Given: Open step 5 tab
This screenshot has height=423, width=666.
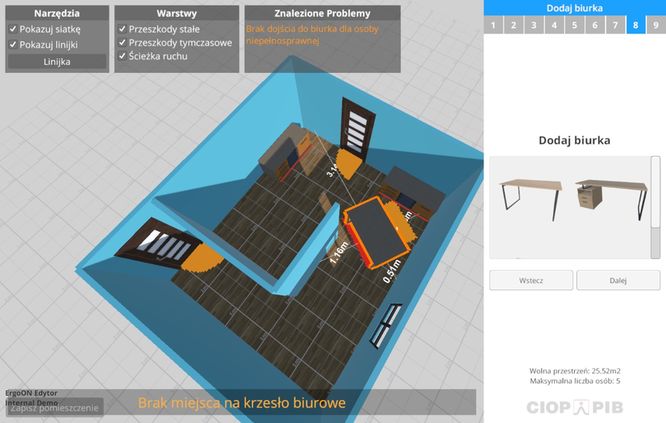Looking at the screenshot, I should 571,25.
